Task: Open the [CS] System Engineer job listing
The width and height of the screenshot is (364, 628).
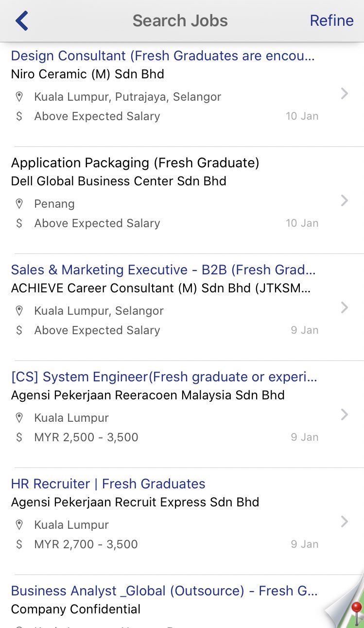Action: point(164,377)
